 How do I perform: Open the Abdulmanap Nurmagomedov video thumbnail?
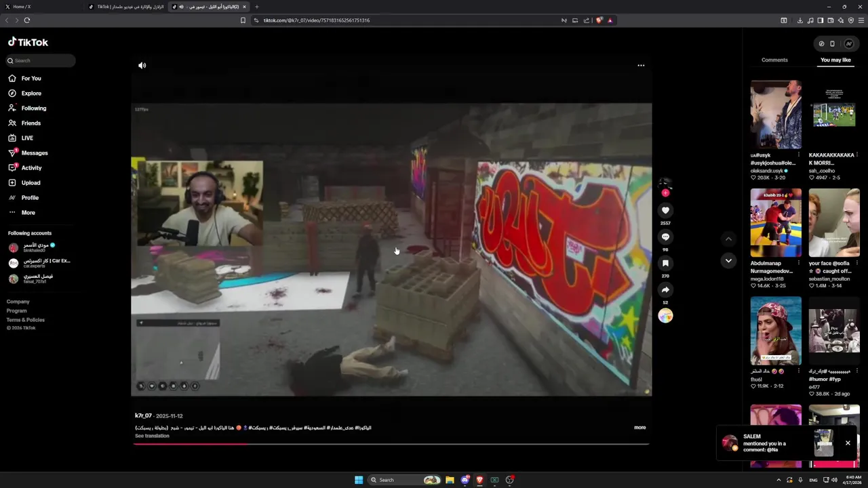point(776,223)
